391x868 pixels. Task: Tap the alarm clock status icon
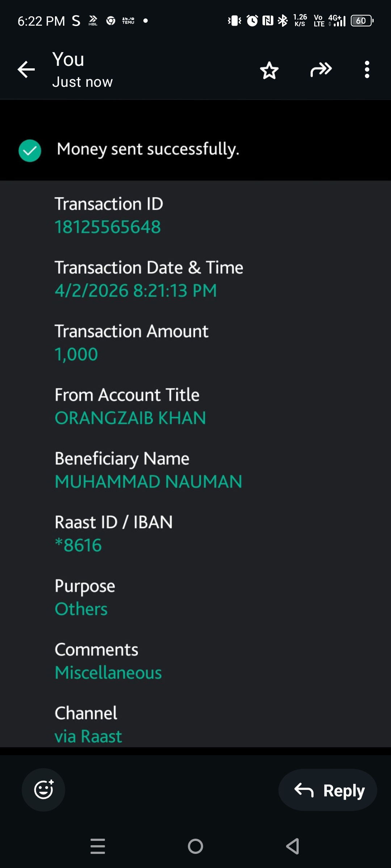point(252,21)
